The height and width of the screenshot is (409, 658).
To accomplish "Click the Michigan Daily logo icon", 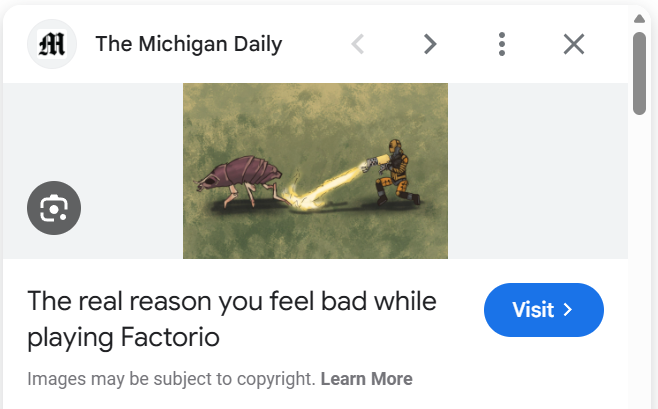I will pyautogui.click(x=52, y=44).
